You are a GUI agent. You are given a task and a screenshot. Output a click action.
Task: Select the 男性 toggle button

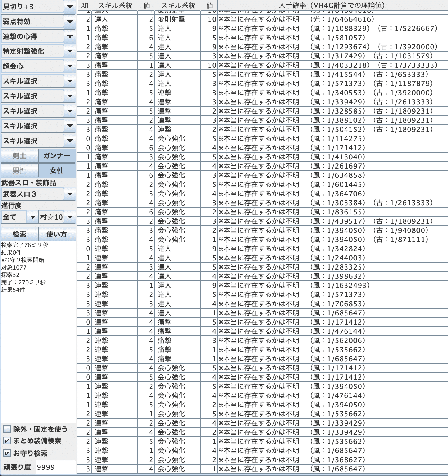tap(19, 171)
